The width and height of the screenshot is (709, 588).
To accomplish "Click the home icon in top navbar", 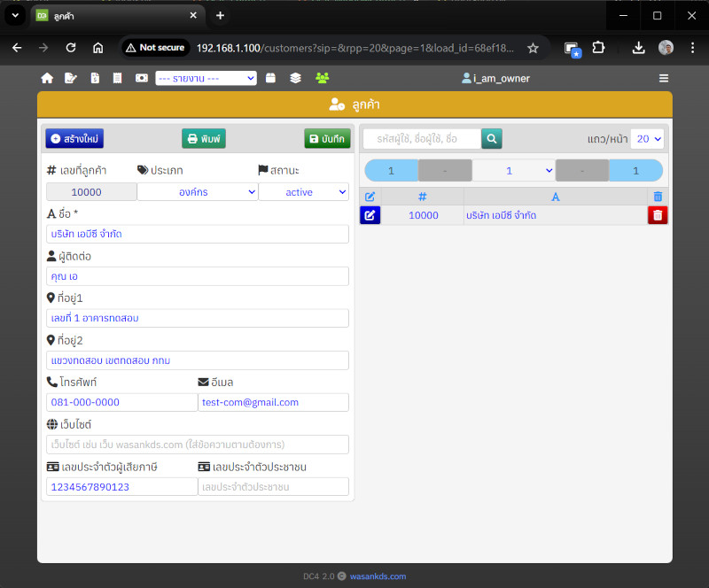I will pyautogui.click(x=47, y=78).
